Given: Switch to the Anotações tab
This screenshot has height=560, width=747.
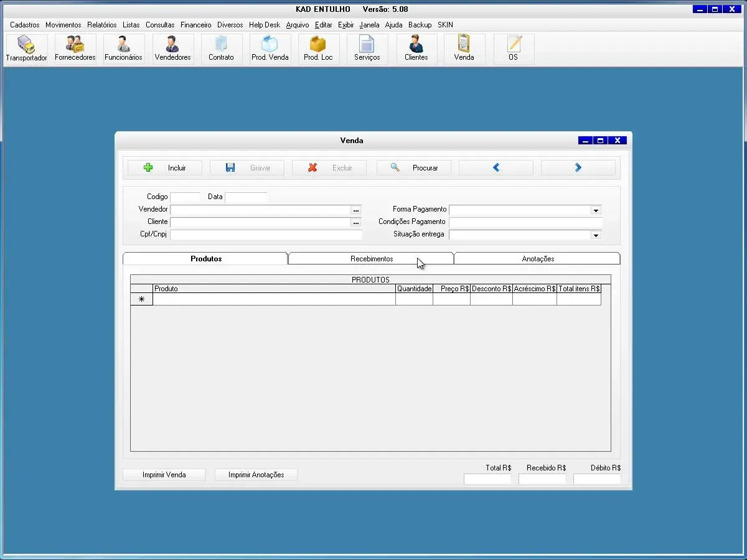Looking at the screenshot, I should tap(537, 259).
